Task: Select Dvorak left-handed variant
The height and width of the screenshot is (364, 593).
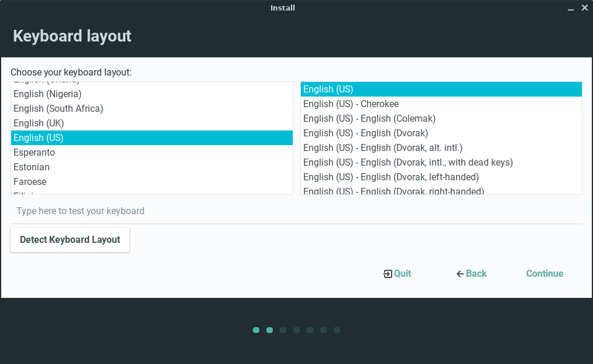Action: point(391,177)
